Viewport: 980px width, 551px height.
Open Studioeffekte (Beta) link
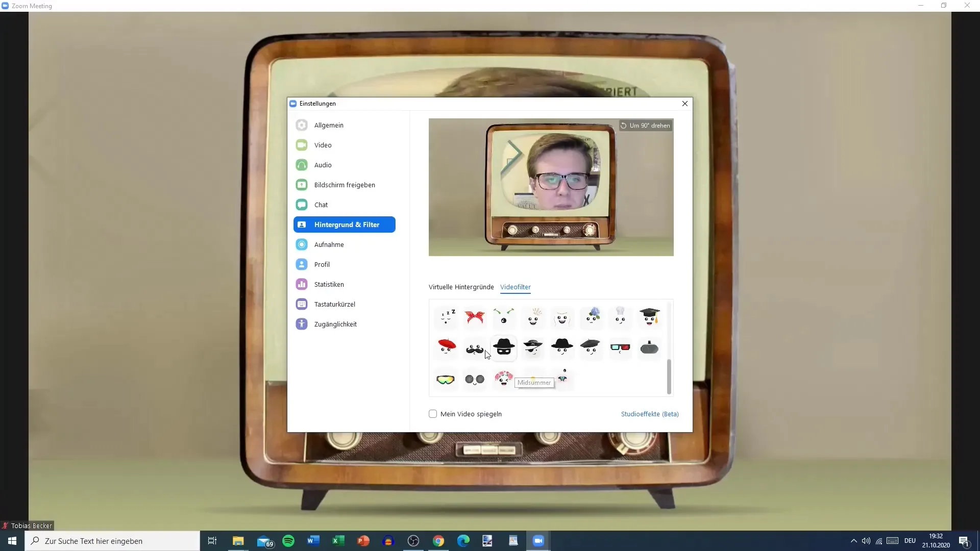[x=650, y=414]
